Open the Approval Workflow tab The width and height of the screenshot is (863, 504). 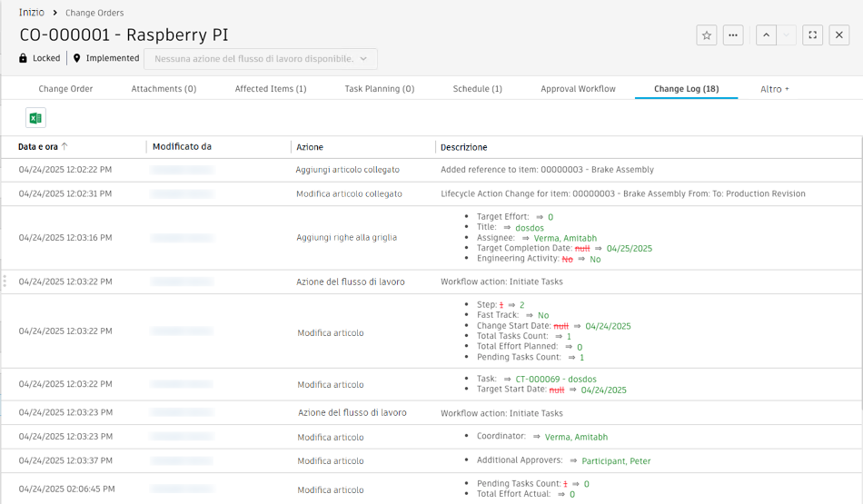click(x=578, y=89)
